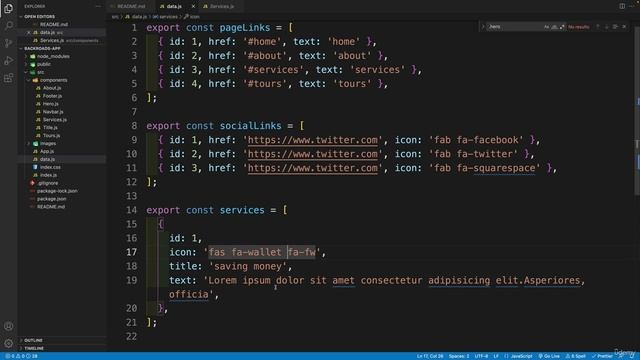Open index.css in the file tree

coord(50,167)
